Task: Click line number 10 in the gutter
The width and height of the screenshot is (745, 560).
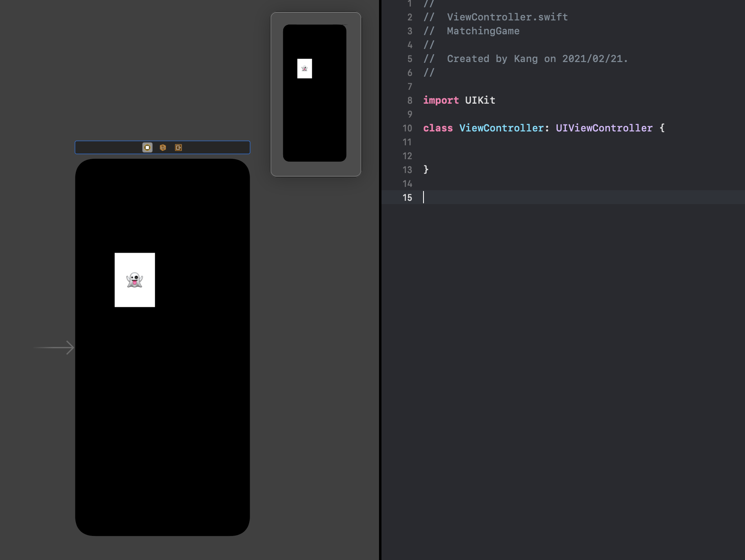Action: point(407,128)
